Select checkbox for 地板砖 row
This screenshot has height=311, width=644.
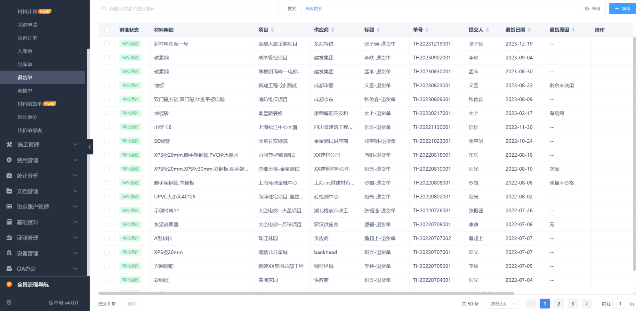click(x=107, y=113)
